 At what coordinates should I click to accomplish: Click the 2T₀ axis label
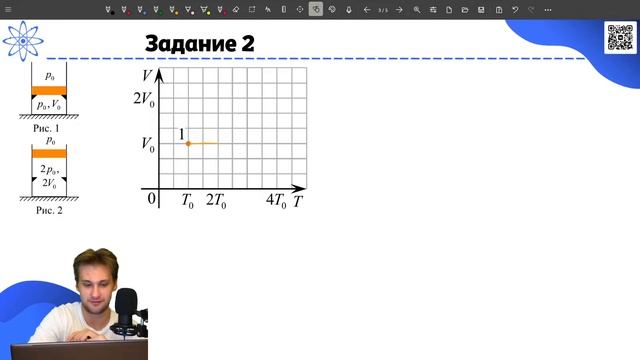(216, 200)
